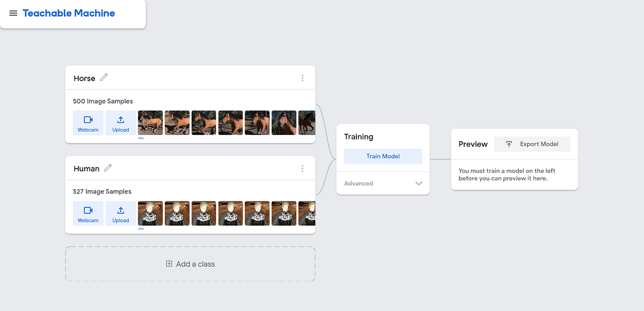Viewport: 644px width, 311px height.
Task: Open Human class three-dot options menu
Action: tap(302, 168)
